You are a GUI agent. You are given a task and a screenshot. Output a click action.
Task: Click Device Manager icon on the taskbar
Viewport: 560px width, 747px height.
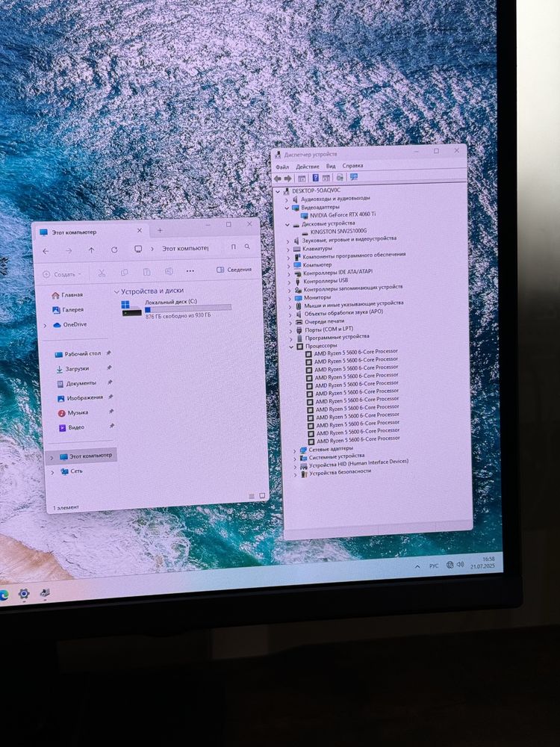(46, 592)
